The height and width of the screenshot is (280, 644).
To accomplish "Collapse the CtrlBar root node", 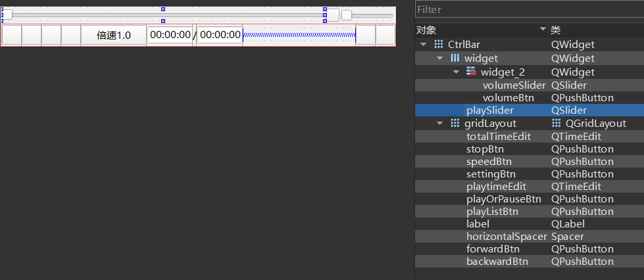I will tap(423, 45).
